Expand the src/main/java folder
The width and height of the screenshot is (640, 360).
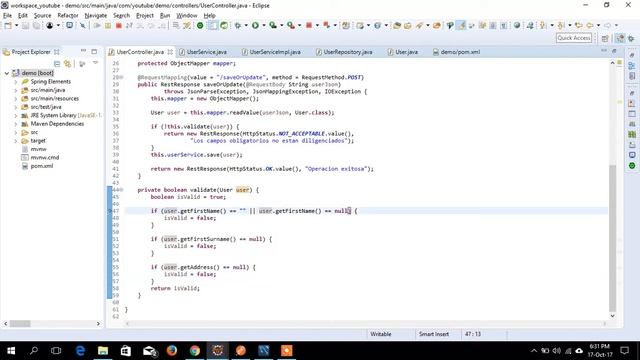pyautogui.click(x=16, y=90)
